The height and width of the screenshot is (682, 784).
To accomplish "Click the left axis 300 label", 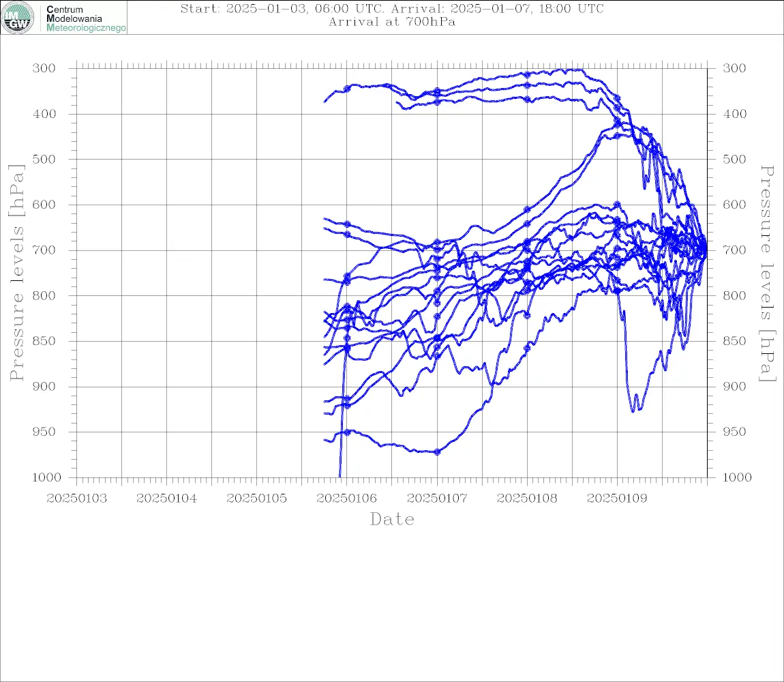I will pyautogui.click(x=44, y=68).
